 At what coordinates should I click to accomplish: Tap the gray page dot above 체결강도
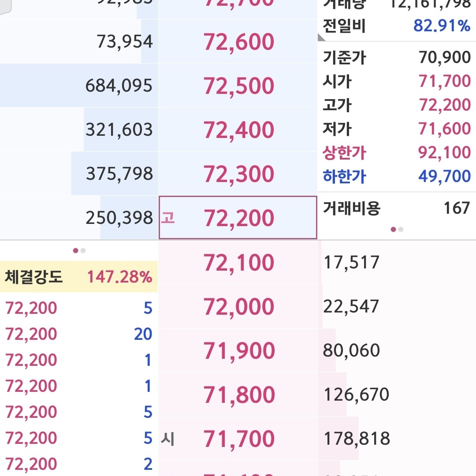coord(83,250)
